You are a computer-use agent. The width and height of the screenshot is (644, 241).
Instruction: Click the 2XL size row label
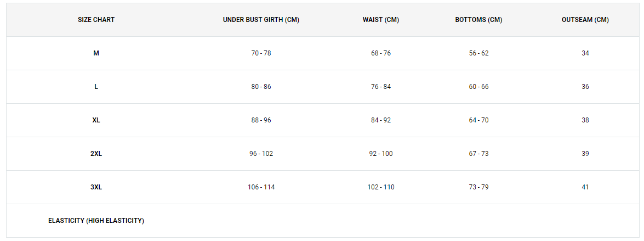pos(96,154)
